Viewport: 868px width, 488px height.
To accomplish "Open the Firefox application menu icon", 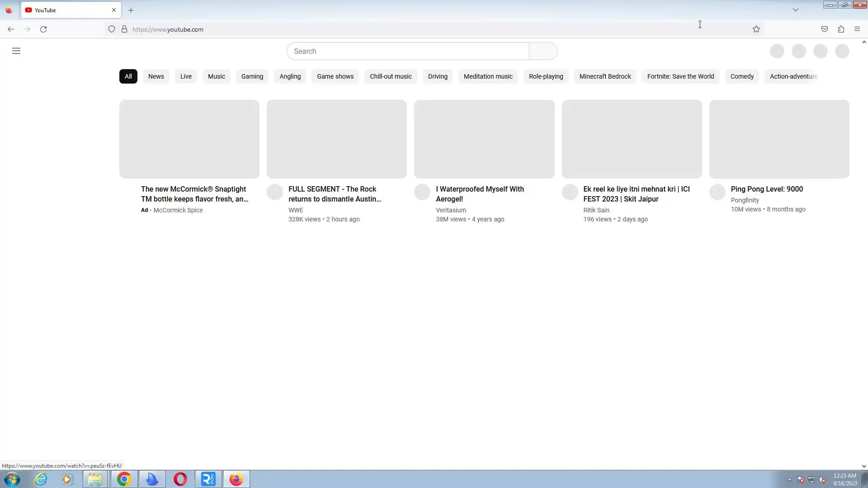I will click(x=857, y=29).
